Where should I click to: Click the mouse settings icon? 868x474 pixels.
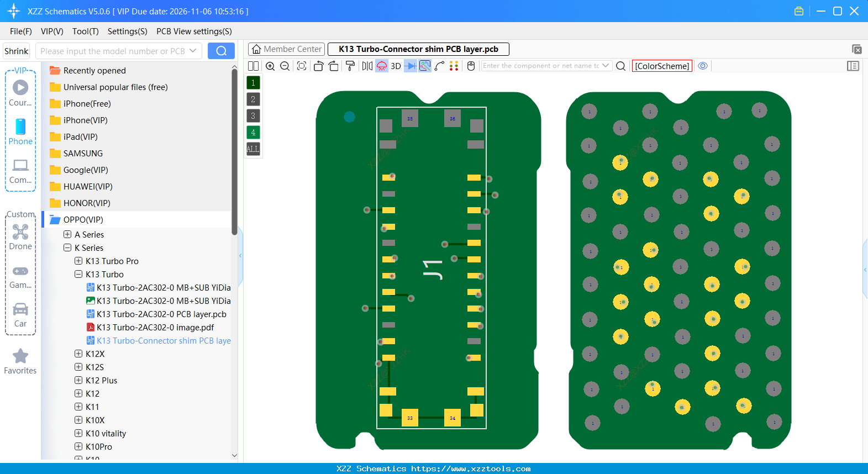click(471, 66)
